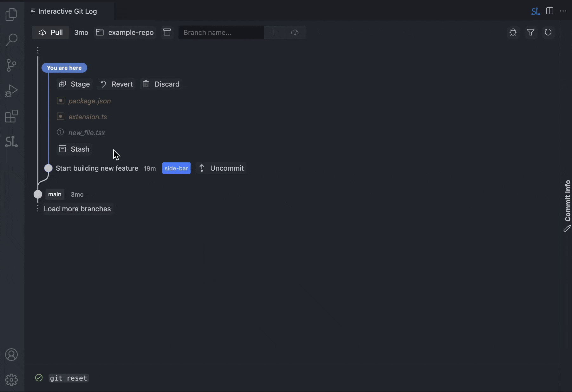
Task: Click the split editor icon top right
Action: (x=550, y=11)
